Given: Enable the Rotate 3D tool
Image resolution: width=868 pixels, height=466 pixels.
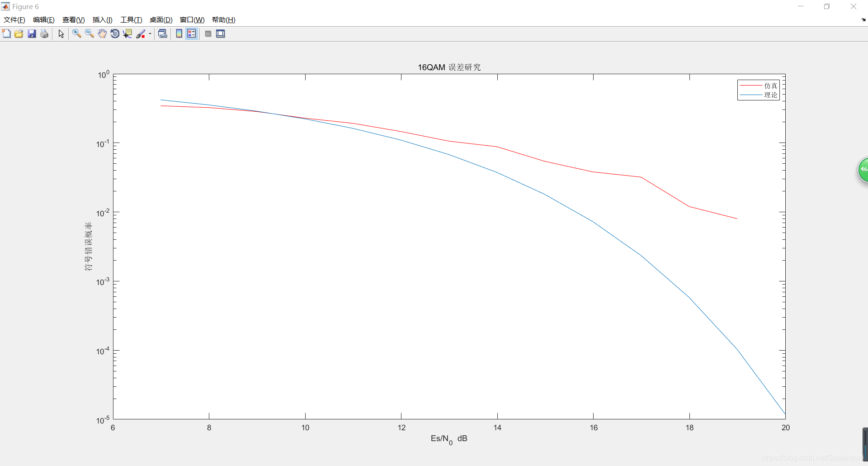Looking at the screenshot, I should (x=115, y=34).
